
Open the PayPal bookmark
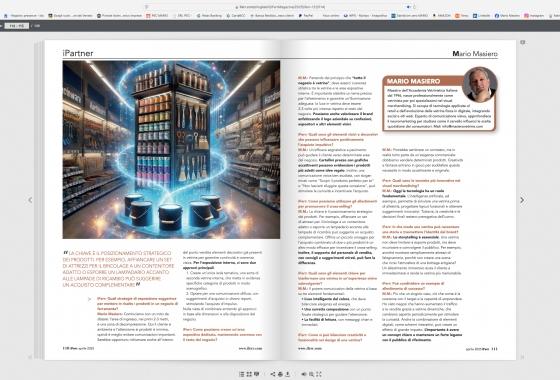pos(306,16)
